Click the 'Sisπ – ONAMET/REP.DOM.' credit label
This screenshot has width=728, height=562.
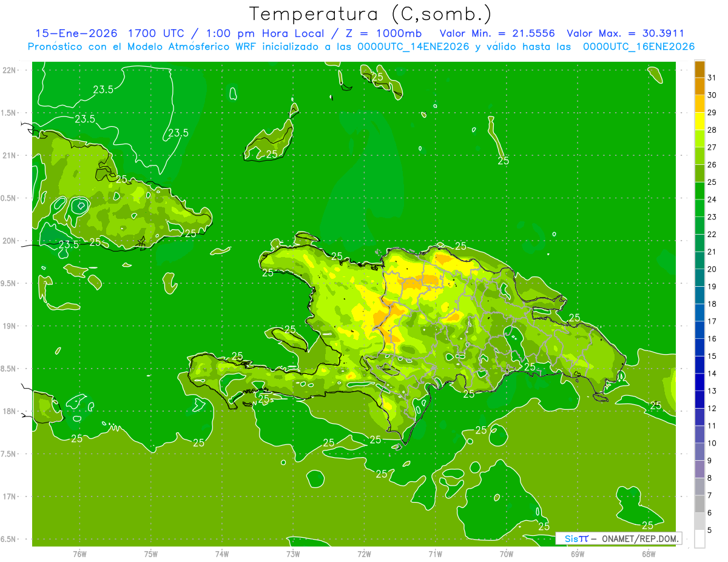[618, 538]
